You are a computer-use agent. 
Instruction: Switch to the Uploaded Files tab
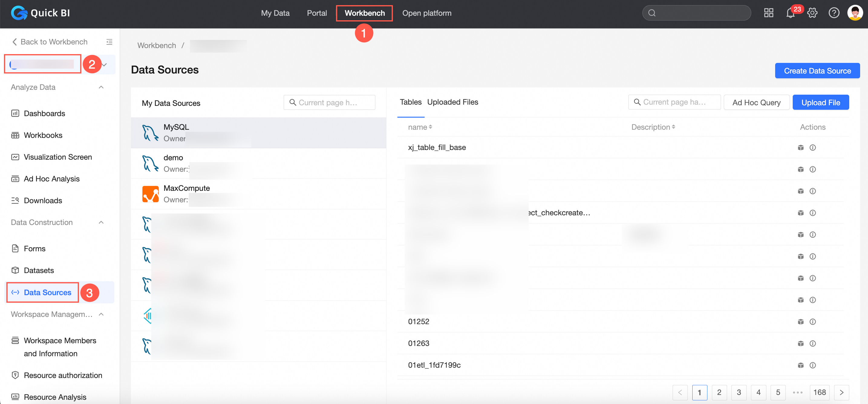pos(452,102)
